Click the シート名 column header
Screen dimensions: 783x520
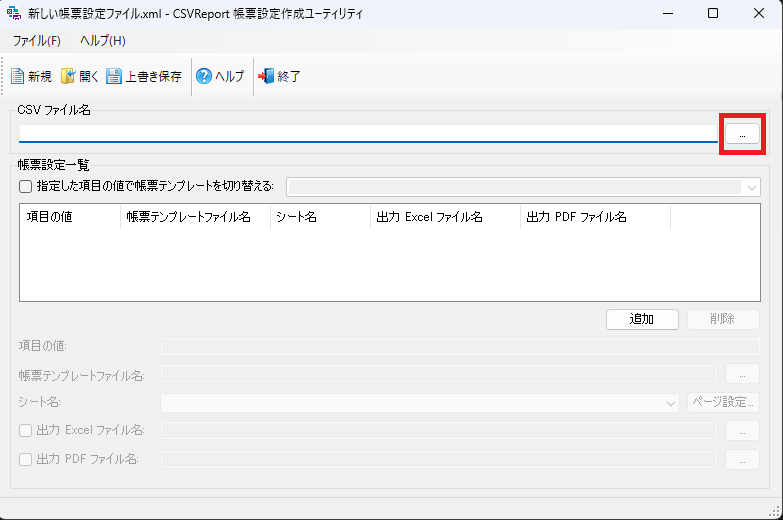pyautogui.click(x=320, y=217)
